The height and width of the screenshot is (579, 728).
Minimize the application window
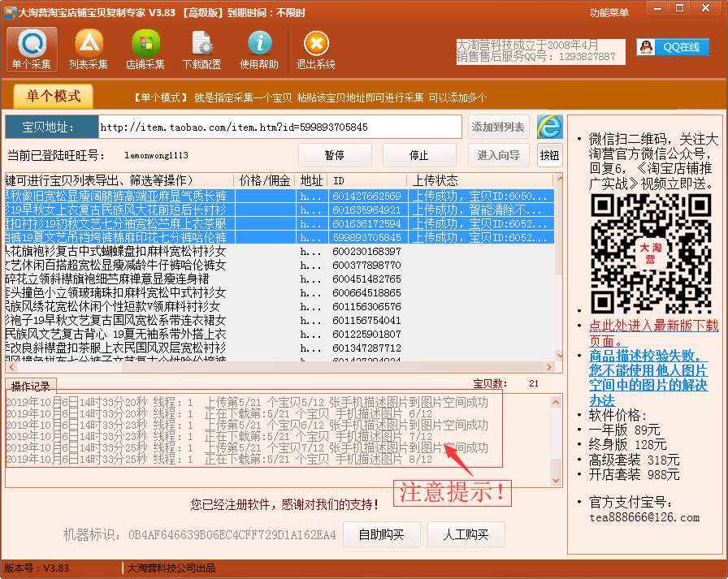658,8
